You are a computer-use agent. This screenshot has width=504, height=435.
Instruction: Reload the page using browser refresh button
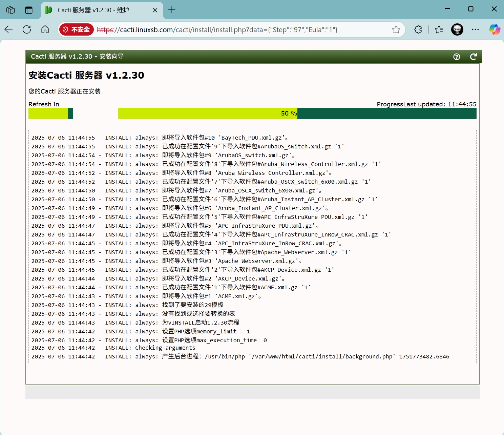[27, 29]
